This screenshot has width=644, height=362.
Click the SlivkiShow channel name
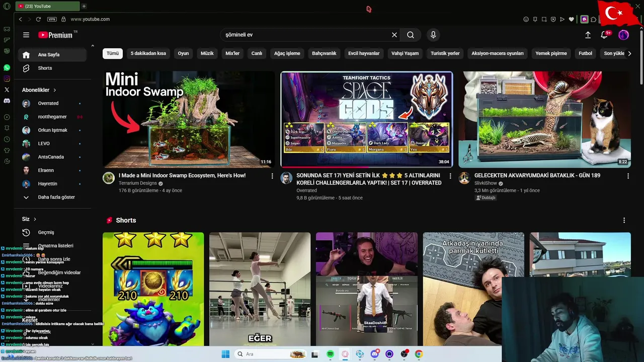coord(486,184)
